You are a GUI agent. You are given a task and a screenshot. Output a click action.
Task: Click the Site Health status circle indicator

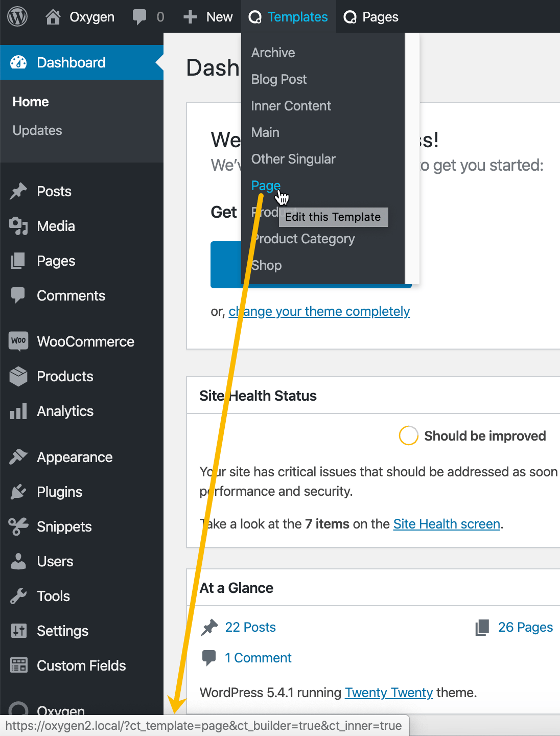409,435
